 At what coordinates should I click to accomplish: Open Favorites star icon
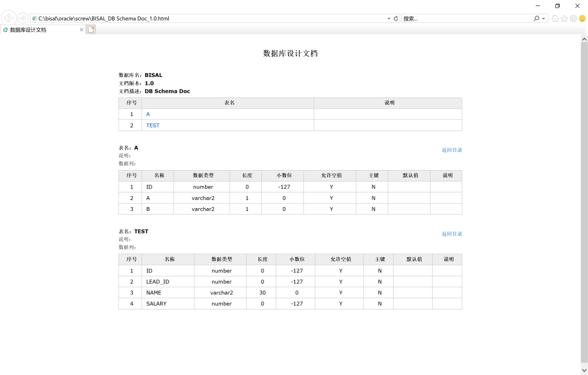pyautogui.click(x=564, y=19)
